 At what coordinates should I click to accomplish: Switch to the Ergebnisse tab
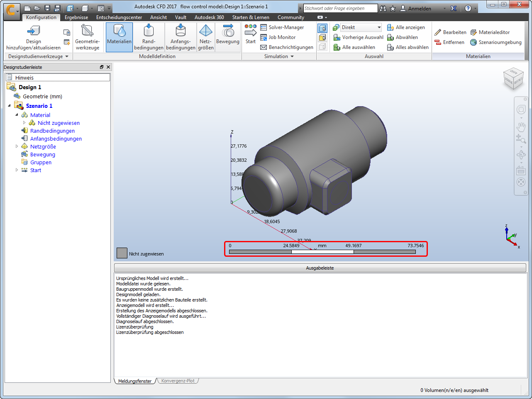(76, 17)
